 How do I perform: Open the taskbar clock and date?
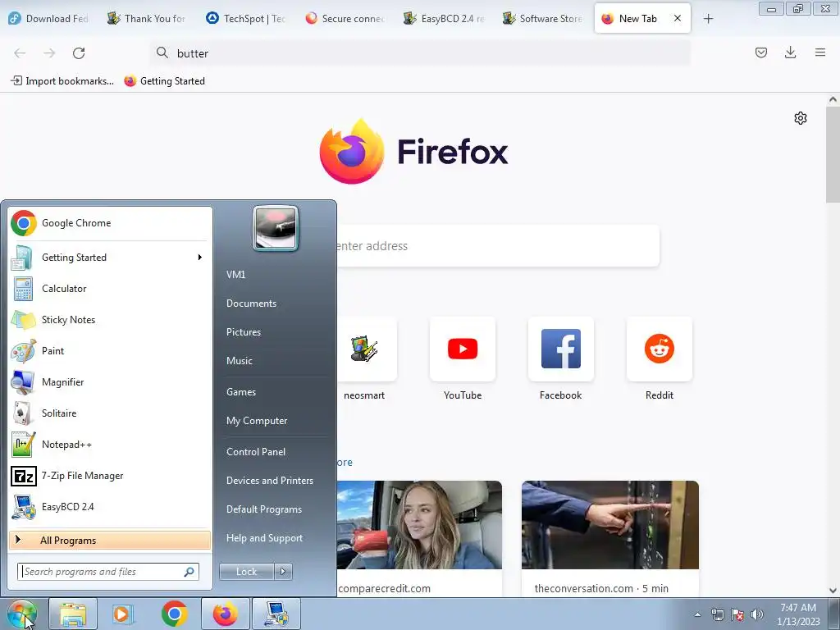pyautogui.click(x=799, y=614)
